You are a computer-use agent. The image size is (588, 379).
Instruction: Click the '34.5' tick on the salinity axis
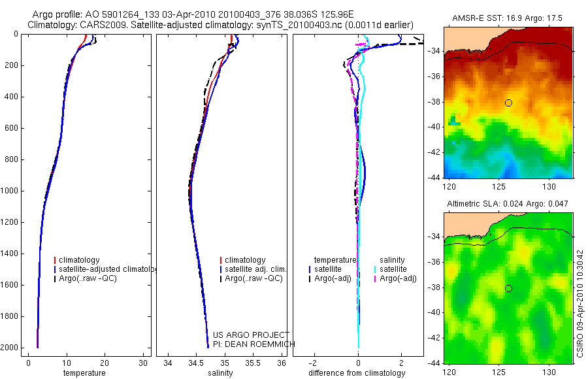(x=196, y=363)
